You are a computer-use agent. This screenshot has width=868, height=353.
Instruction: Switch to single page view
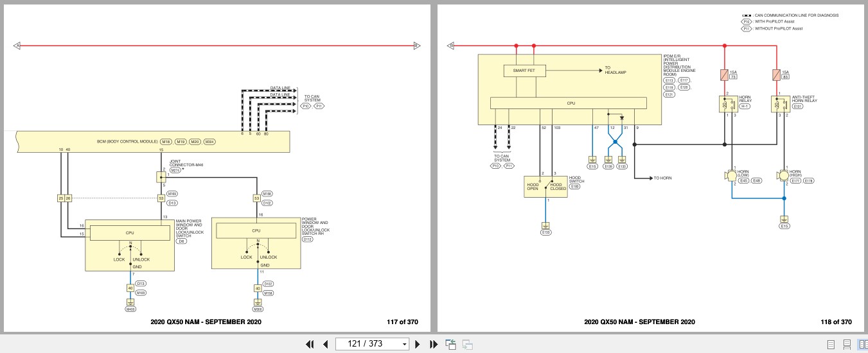coord(831,345)
